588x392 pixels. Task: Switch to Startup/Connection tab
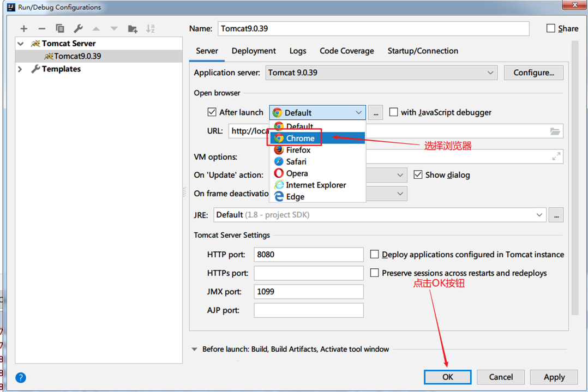point(423,51)
